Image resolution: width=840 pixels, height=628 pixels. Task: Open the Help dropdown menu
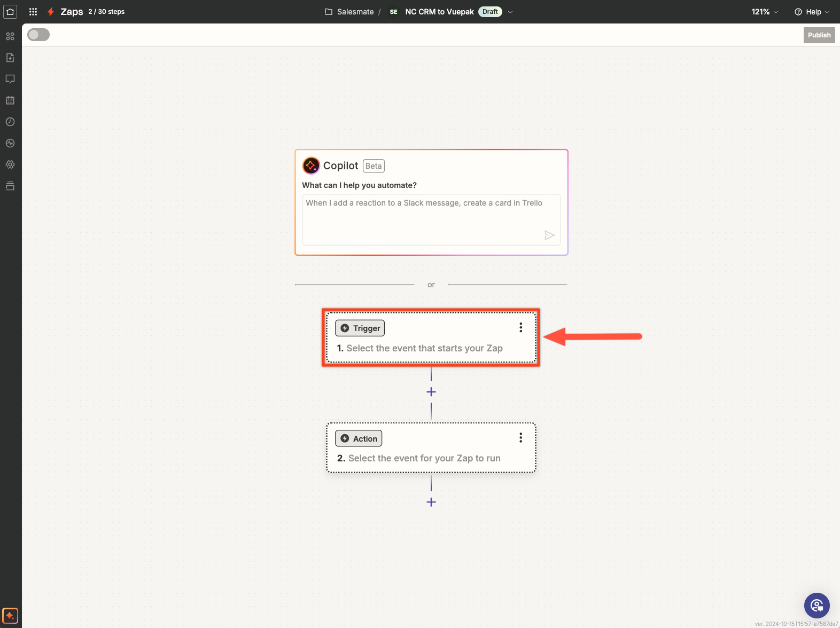coord(812,12)
